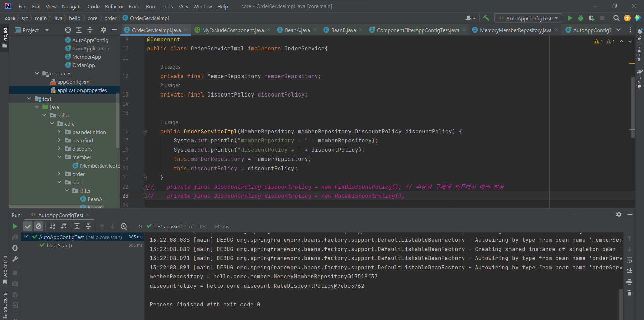Open Run panel settings gear
Viewport: 644px width, 320px height.
point(619,214)
